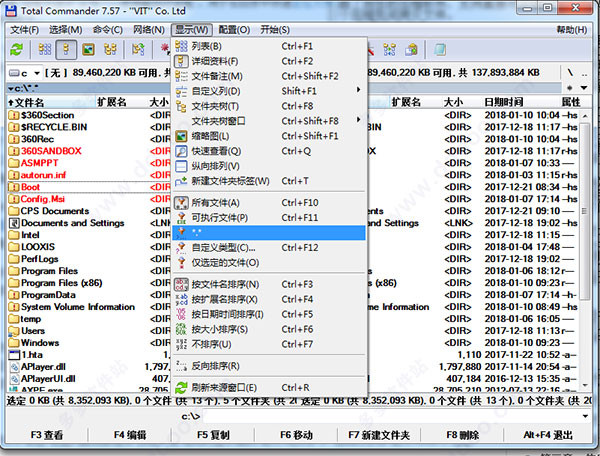Screen dimensions: 600x456
Task: Sort left panel by 文件名 column header
Action: pos(51,102)
